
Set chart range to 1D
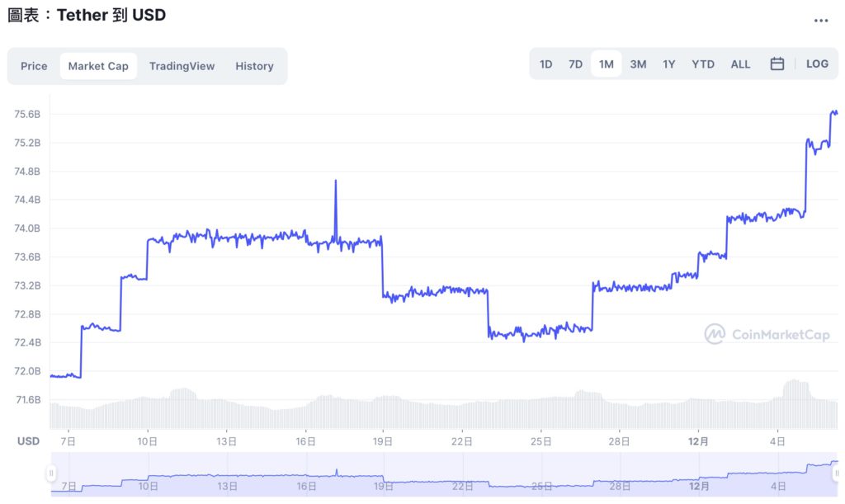546,64
